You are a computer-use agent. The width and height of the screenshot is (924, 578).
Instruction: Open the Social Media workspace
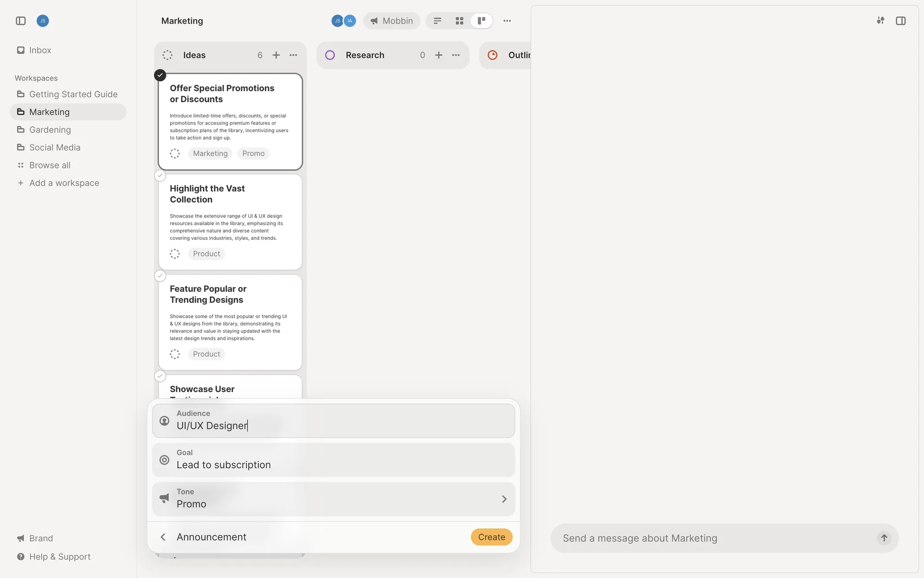click(55, 147)
